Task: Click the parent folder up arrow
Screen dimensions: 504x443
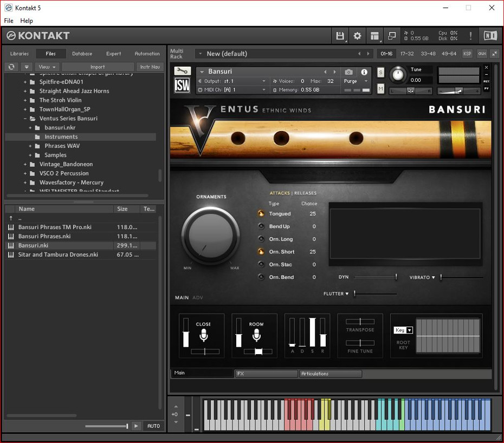Action: [x=11, y=218]
